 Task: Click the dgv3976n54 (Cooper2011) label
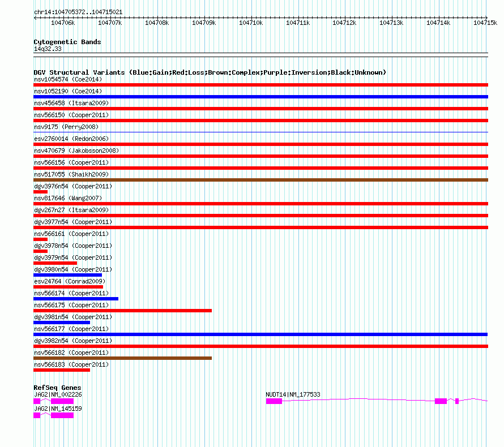coord(73,186)
